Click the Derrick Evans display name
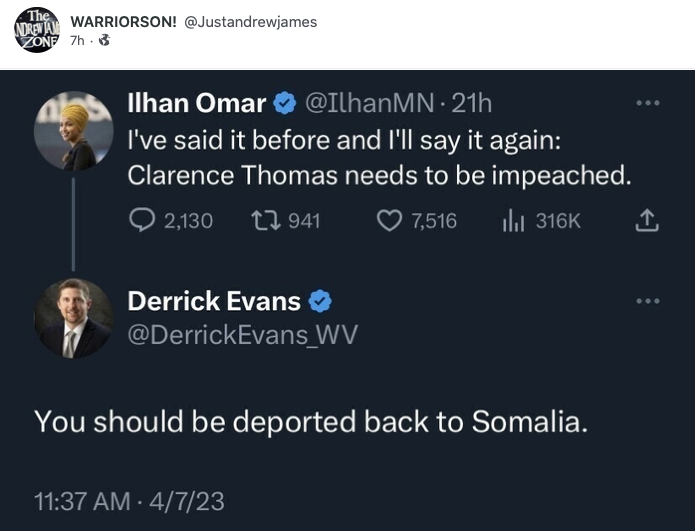The height and width of the screenshot is (532, 695). (214, 300)
